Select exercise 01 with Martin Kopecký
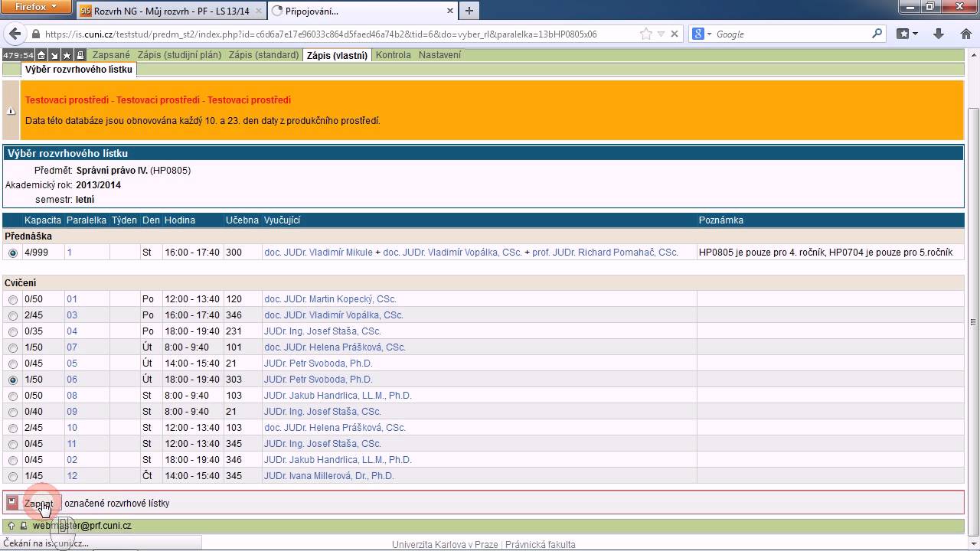This screenshot has width=980, height=551. (13, 300)
